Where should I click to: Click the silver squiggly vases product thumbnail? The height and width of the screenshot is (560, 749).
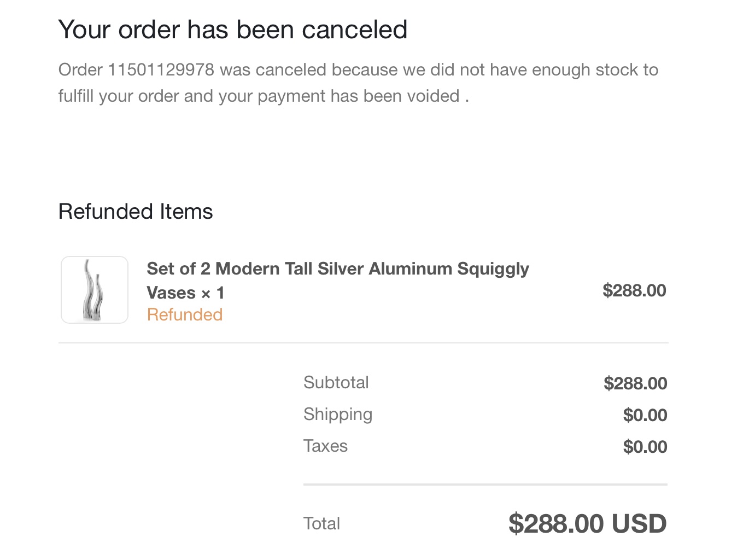95,290
